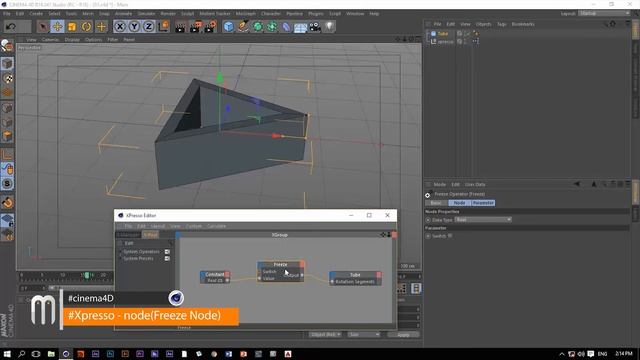Activate the Rotate tool
This screenshot has height=360, width=640.
[x=87, y=27]
